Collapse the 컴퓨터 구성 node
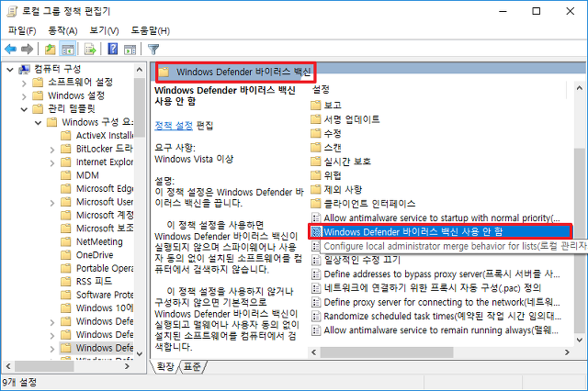The width and height of the screenshot is (588, 391). 10,69
